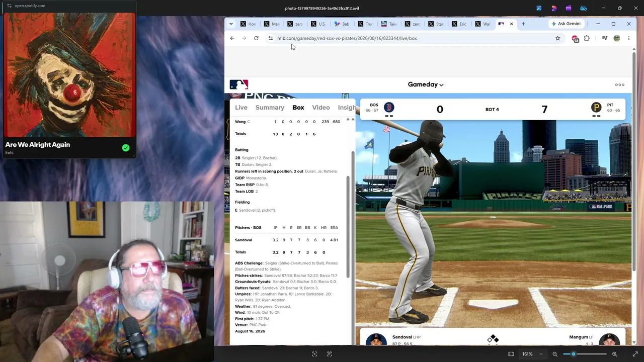
Task: Open Microsoft Designer from the title bar
Action: tap(554, 8)
